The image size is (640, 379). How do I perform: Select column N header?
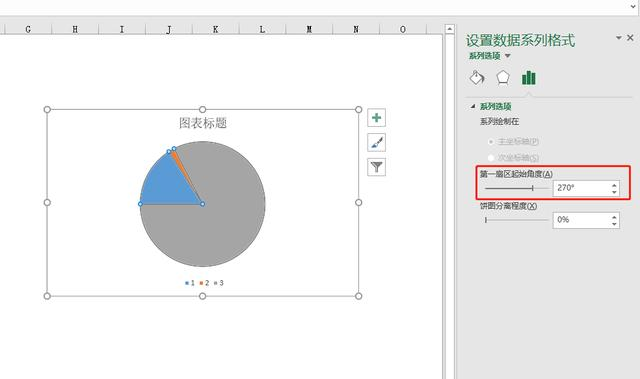pos(356,29)
